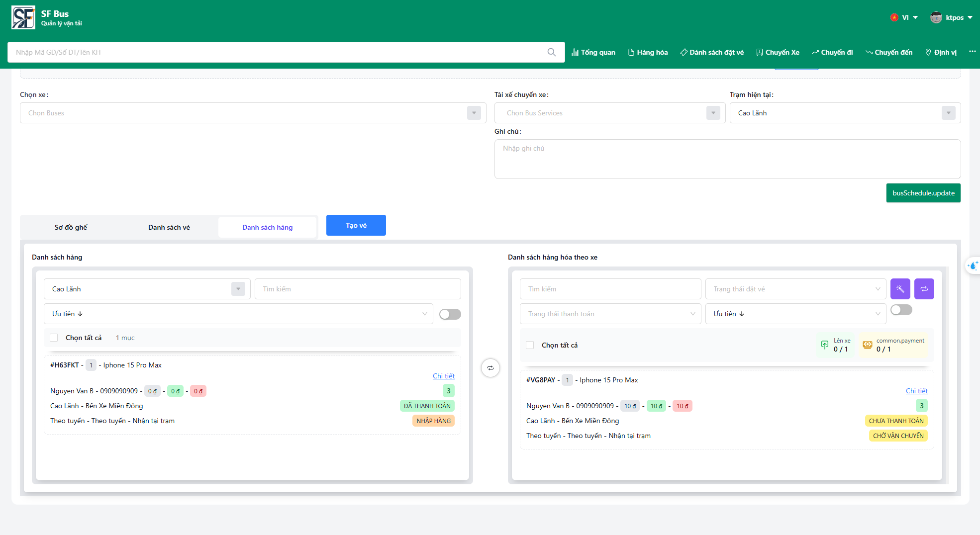This screenshot has height=535, width=980.
Task: Expand 'Trạng thái thanh toán' dropdown
Action: pyautogui.click(x=610, y=314)
